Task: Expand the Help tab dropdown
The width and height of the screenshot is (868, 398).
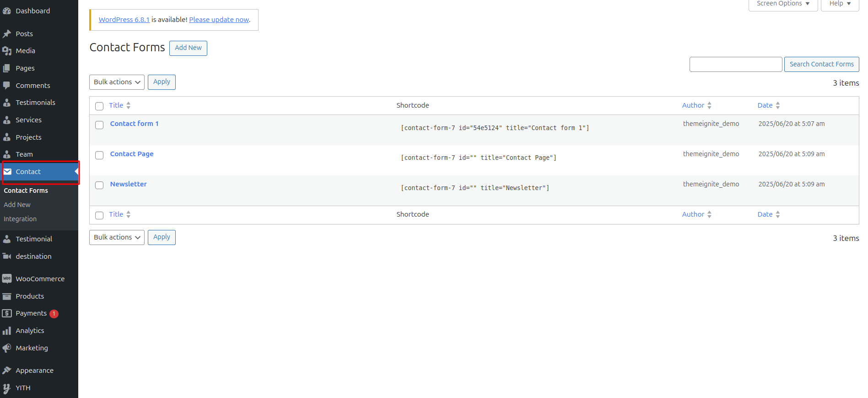Action: pyautogui.click(x=839, y=4)
